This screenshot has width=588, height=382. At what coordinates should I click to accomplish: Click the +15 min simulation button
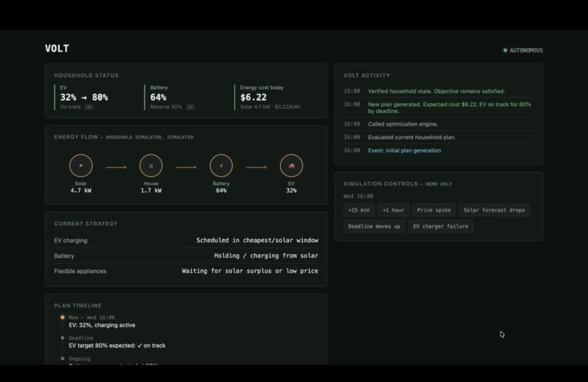pyautogui.click(x=359, y=210)
